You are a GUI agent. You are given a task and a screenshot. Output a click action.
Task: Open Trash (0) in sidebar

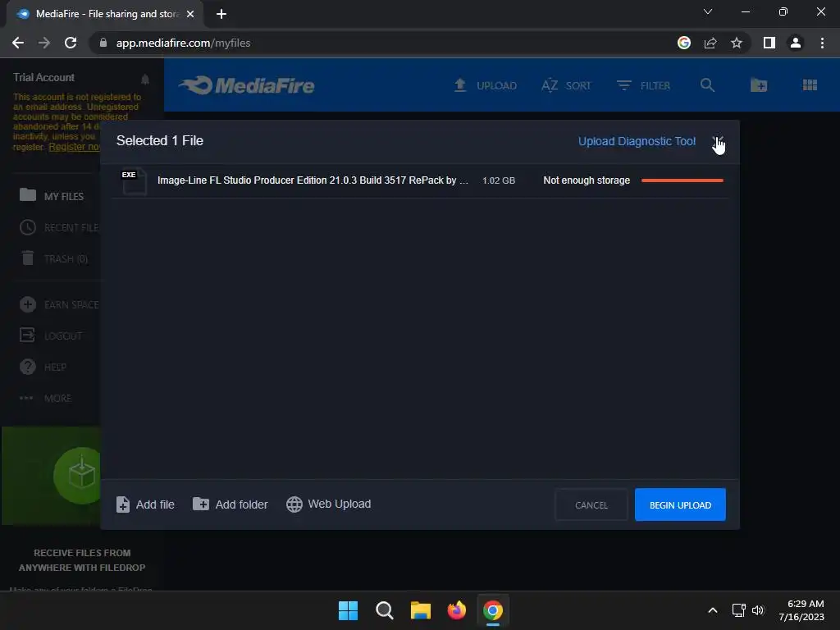53,258
